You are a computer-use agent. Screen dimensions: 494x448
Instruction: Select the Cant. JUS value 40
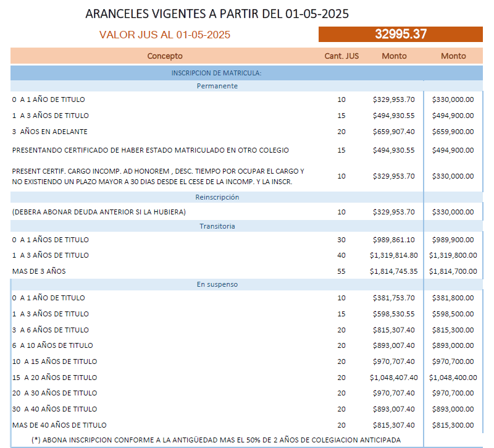(341, 255)
